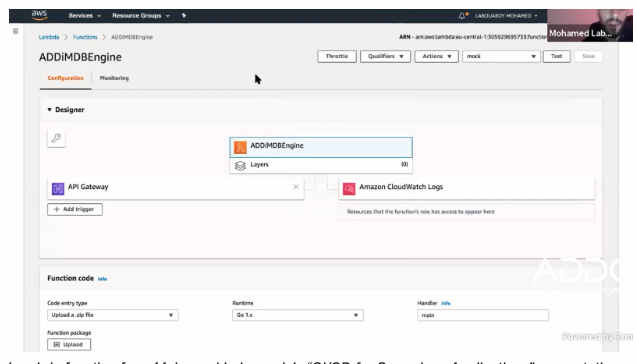Click the Layers stack icon

click(x=240, y=165)
